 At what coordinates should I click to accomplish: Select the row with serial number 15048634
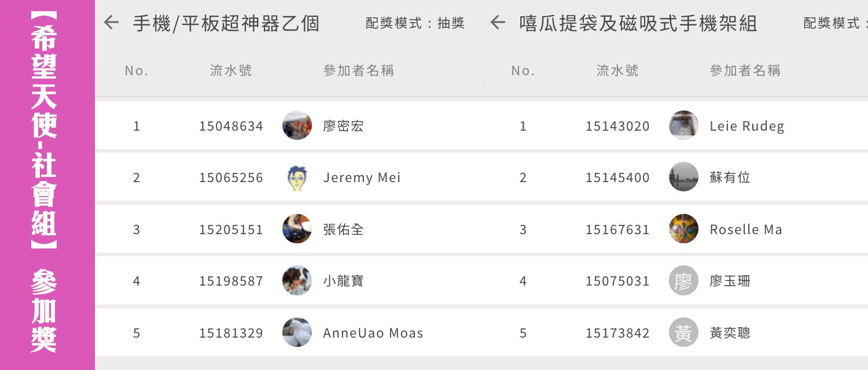coord(231,126)
